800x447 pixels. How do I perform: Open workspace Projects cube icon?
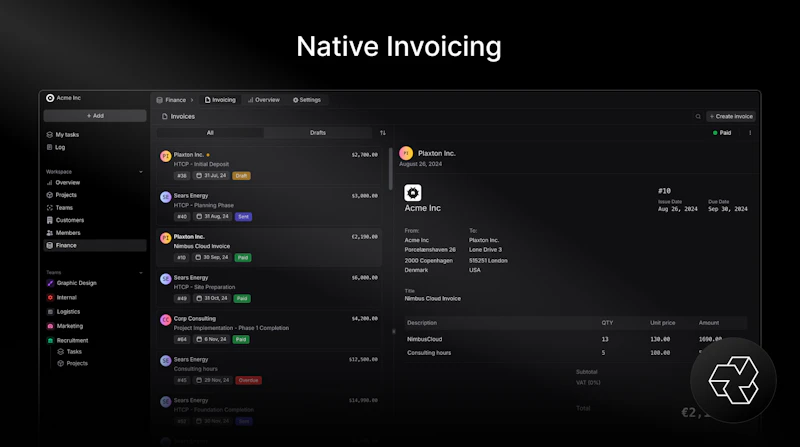pyautogui.click(x=49, y=195)
